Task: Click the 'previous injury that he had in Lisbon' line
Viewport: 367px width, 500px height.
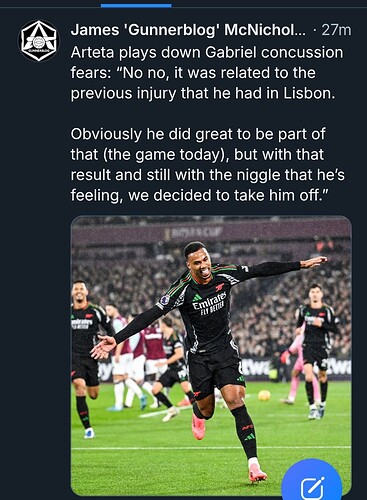Action: [x=203, y=94]
